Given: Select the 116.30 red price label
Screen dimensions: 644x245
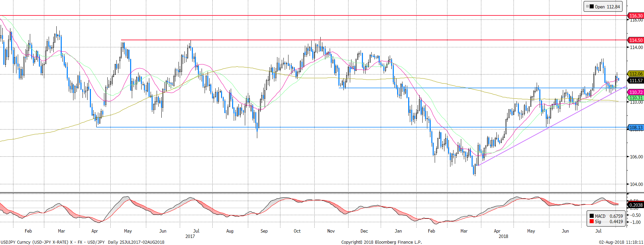Looking at the screenshot, I should pos(635,16).
